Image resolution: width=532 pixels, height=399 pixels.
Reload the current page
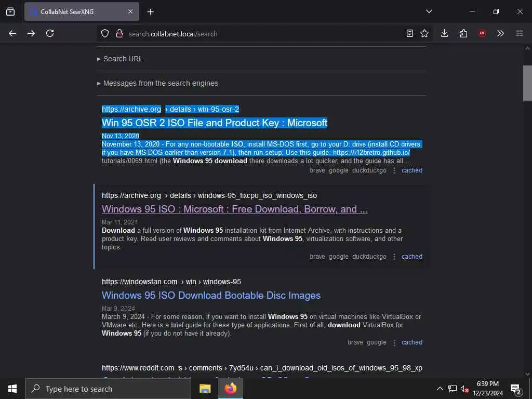[50, 33]
